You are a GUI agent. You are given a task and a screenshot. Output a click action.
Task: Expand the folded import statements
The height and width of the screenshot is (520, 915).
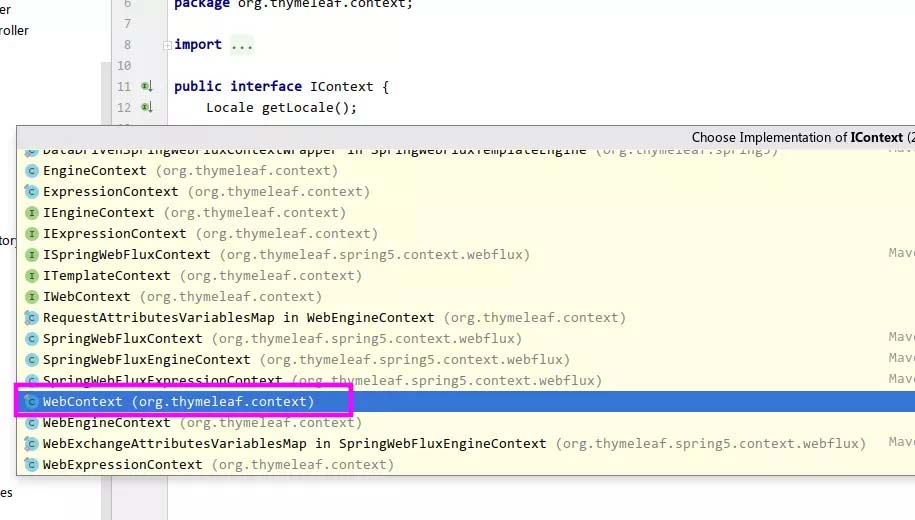(167, 45)
